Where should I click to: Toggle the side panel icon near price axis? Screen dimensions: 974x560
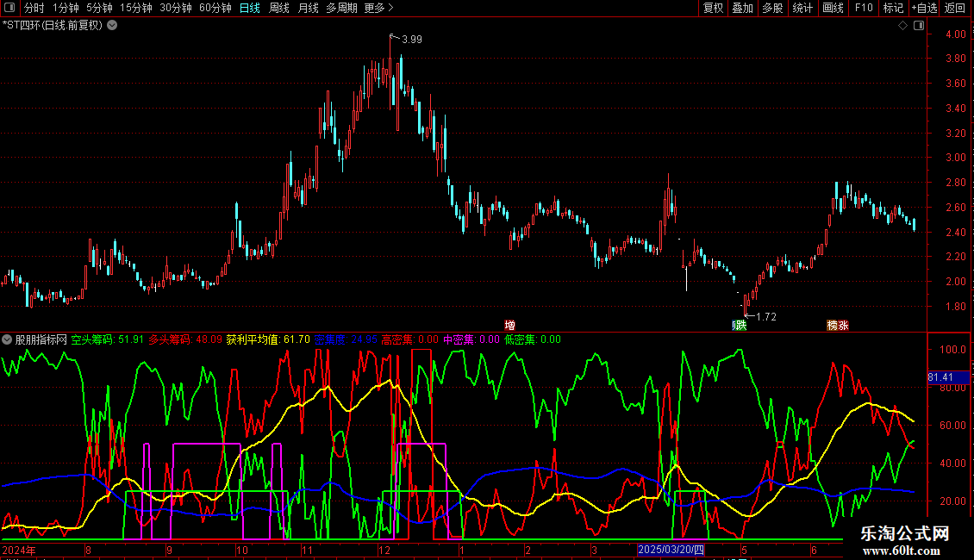[x=919, y=26]
